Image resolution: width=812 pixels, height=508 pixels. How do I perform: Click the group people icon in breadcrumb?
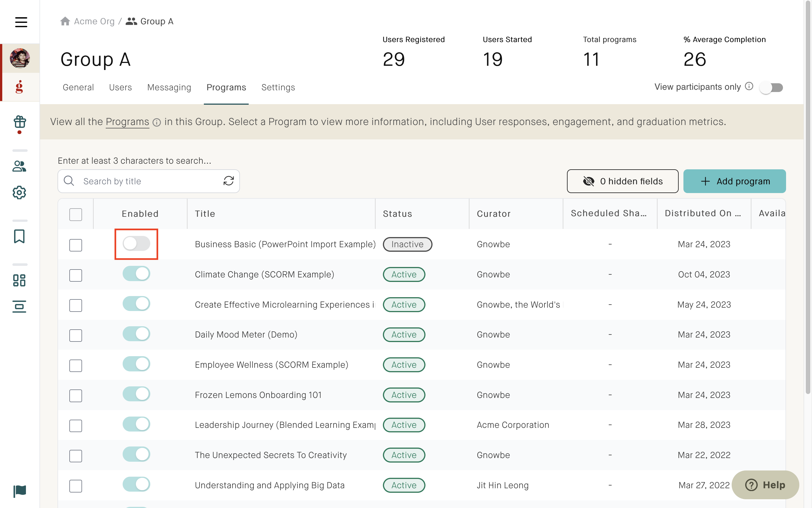131,21
